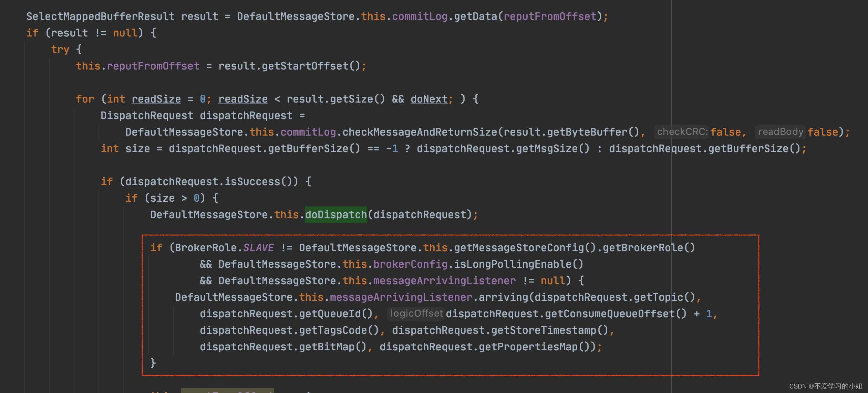Click getConsumeQueueOffset() call
868x393 pixels.
pos(616,314)
